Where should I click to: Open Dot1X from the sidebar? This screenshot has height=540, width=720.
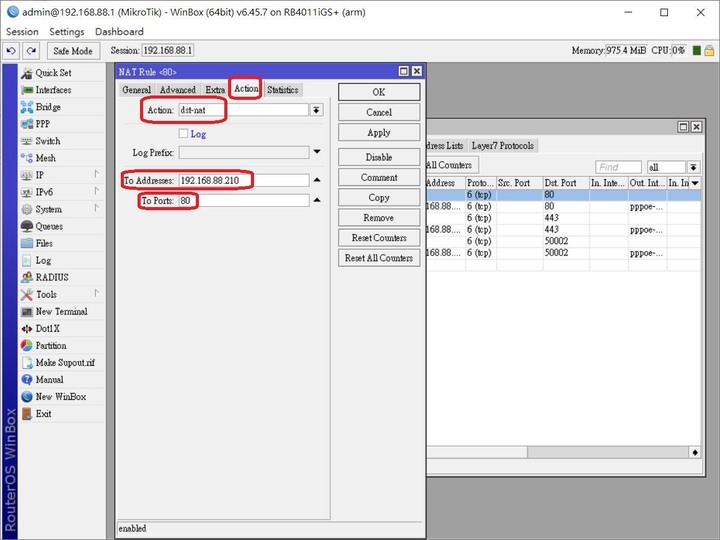(x=62, y=329)
